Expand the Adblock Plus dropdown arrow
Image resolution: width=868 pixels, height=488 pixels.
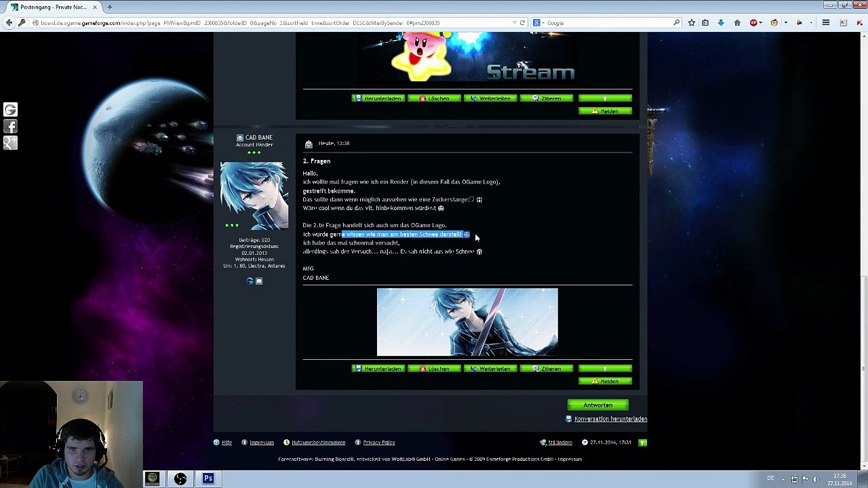[x=762, y=22]
